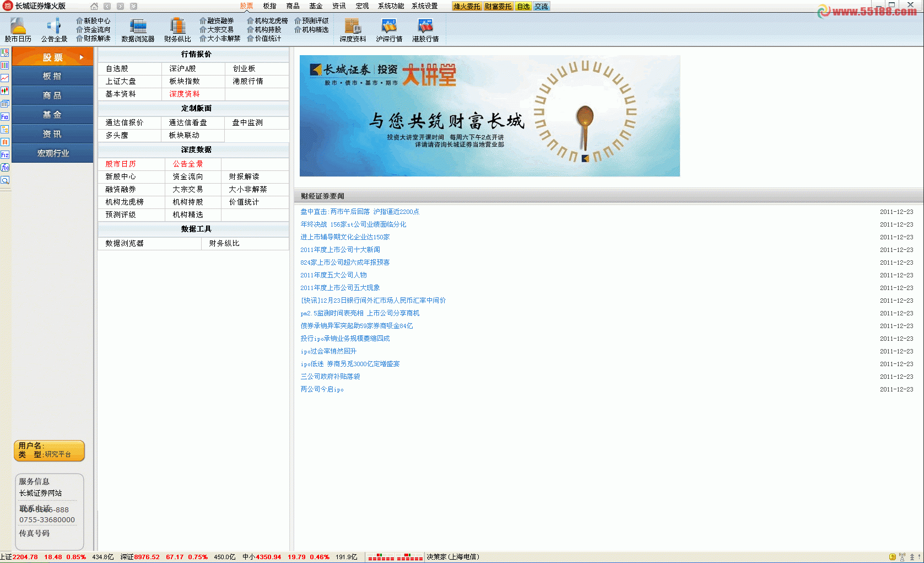Screen dimensions: 924x563
Task: Open the 股市日历 calendar toolbar icon
Action: tap(18, 29)
